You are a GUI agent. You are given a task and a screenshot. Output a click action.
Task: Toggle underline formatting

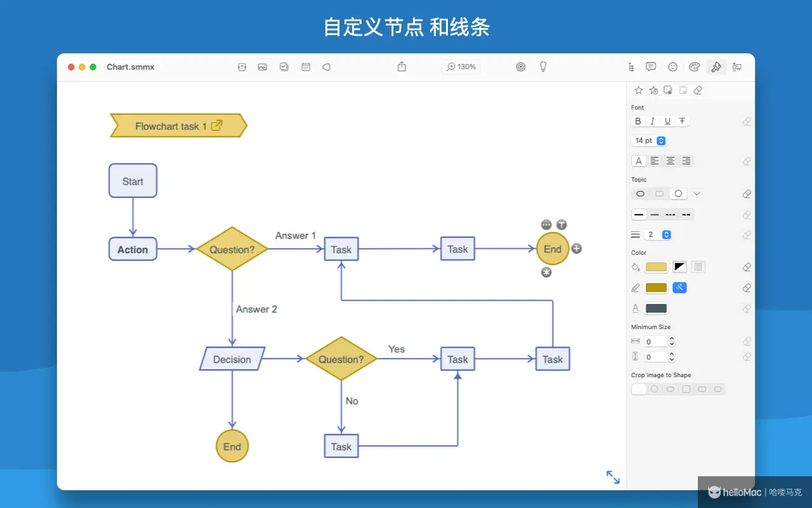(x=667, y=121)
